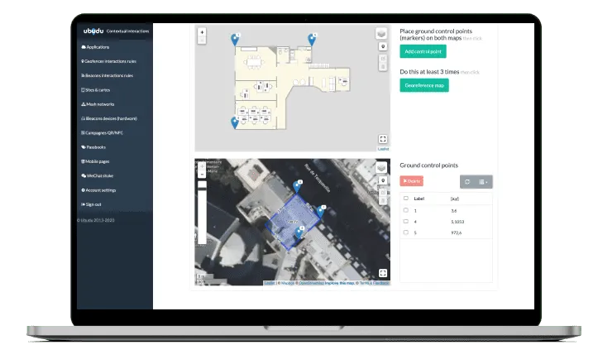This screenshot has height=364, width=598.
Task: Open Beacons devices (hardware) in the sidebar
Action: pos(109,118)
